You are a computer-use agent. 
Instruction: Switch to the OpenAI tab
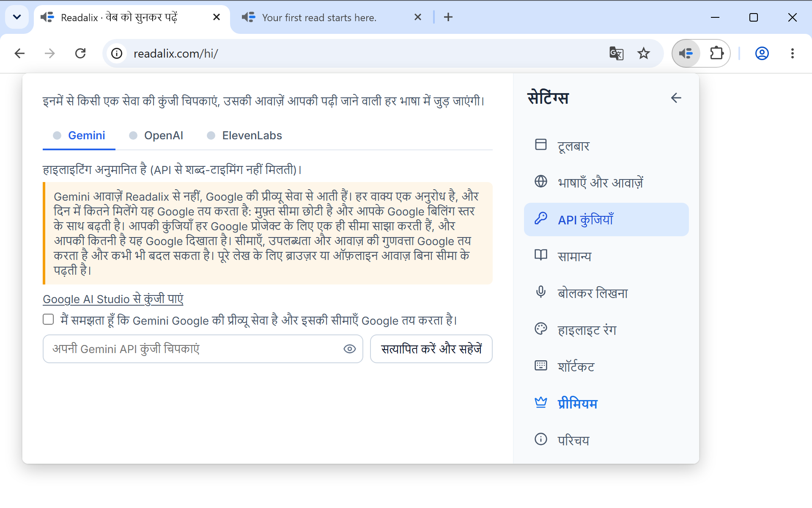point(156,135)
